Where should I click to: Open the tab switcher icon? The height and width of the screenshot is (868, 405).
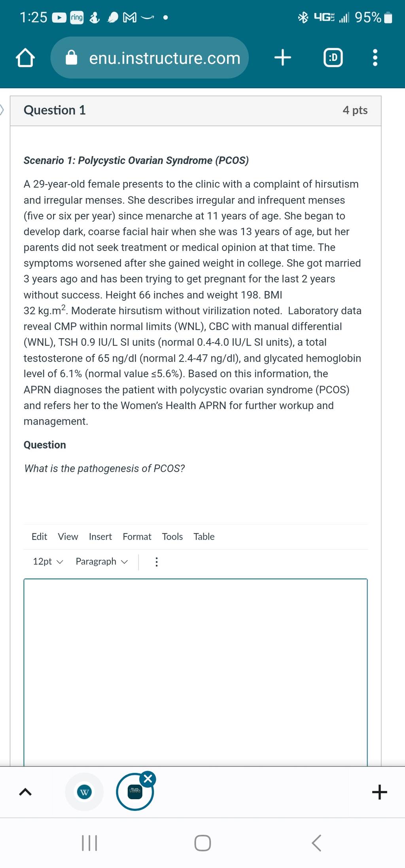coord(333,58)
